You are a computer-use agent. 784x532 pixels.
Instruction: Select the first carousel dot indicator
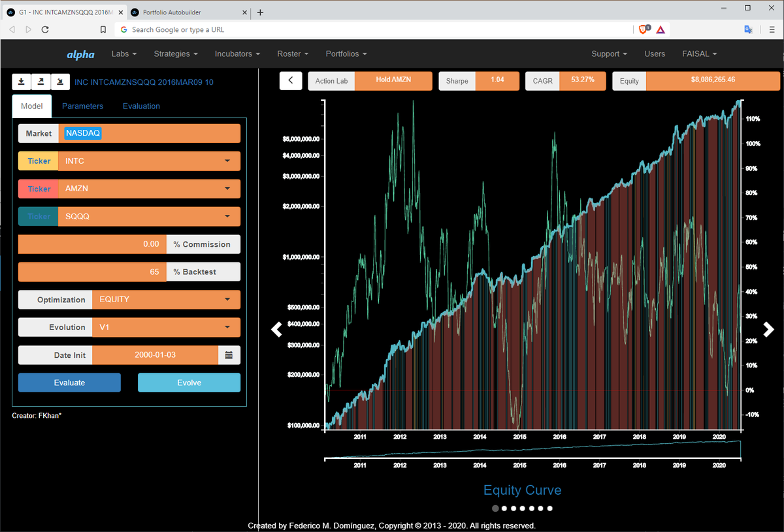tap(495, 508)
